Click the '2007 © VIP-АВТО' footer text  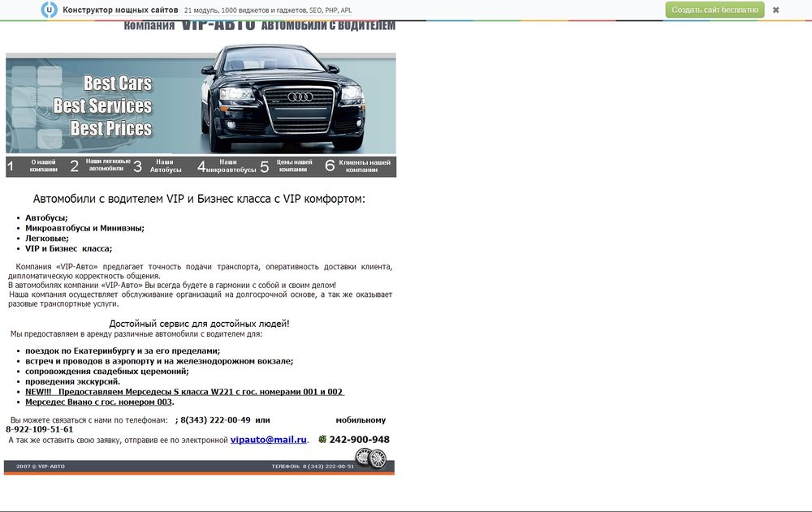41,467
